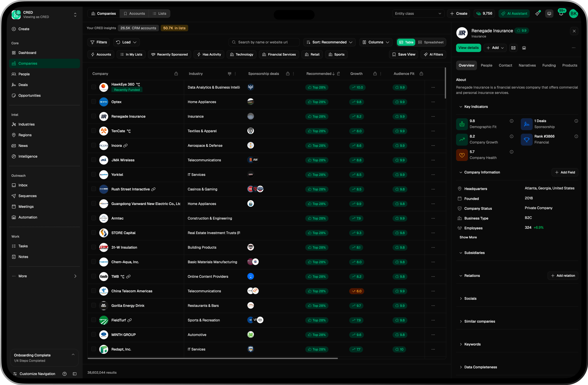Open the Load dropdown
Screen dimensions: 588x385
pyautogui.click(x=126, y=42)
